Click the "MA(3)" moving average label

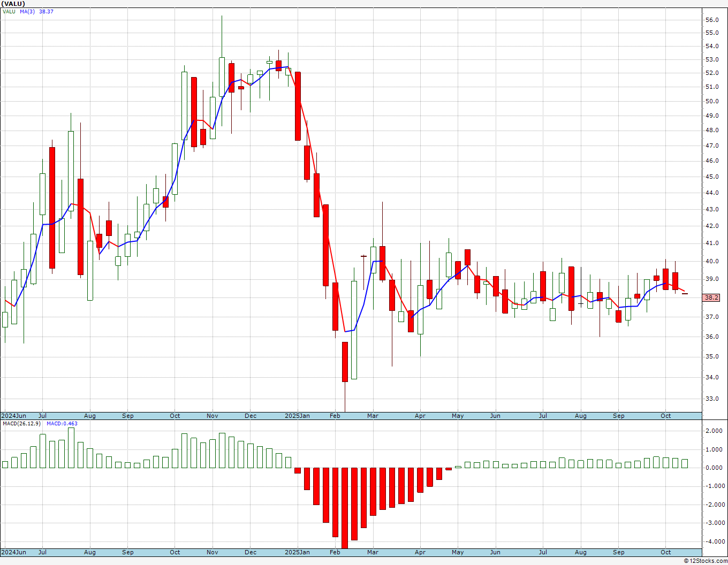27,11
